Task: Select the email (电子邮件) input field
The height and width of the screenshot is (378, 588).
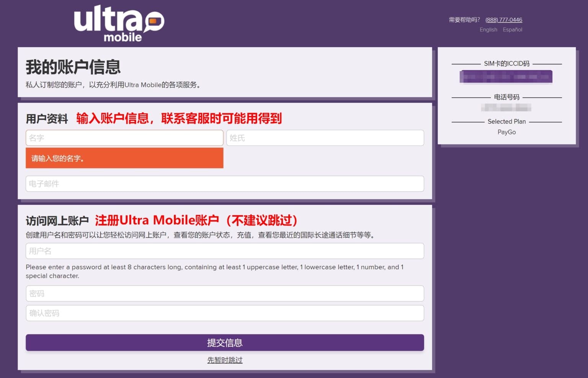Action: [225, 184]
